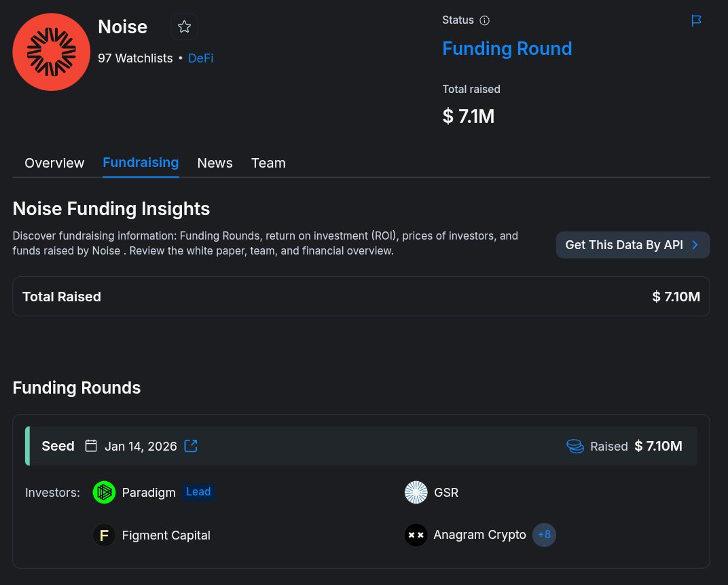Screen dimensions: 728x585
Task: Open the Funding Round status link
Action: coord(507,48)
